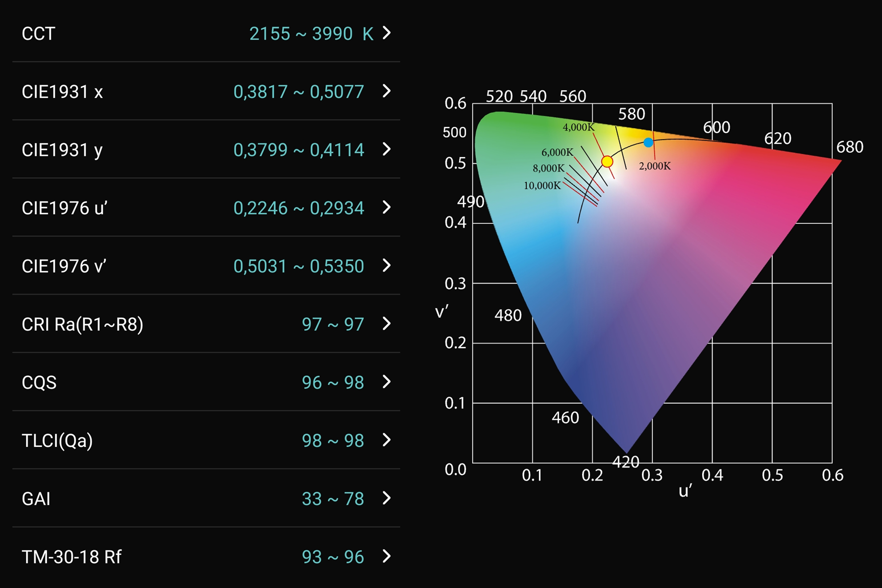Click the 4,000K label on the diagram

pos(578,127)
